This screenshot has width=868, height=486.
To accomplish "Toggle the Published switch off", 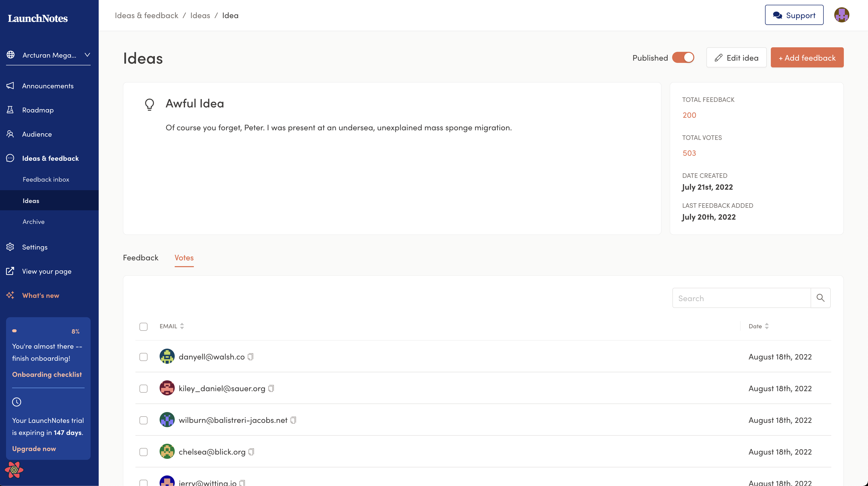I will [683, 58].
